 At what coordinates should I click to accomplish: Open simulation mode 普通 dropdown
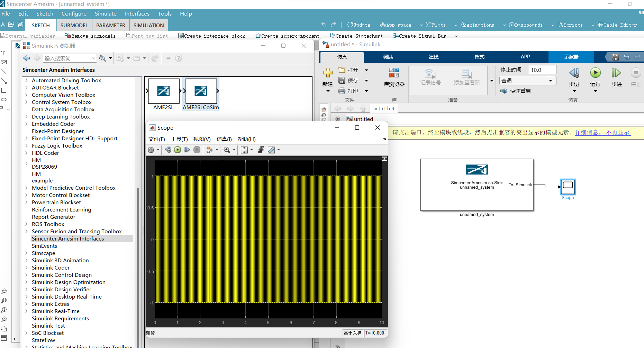[x=528, y=81]
